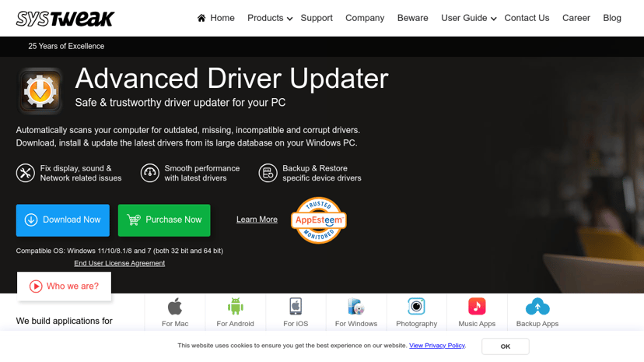The height and width of the screenshot is (362, 644).
Task: Open the Beware menu item
Action: coord(413,18)
